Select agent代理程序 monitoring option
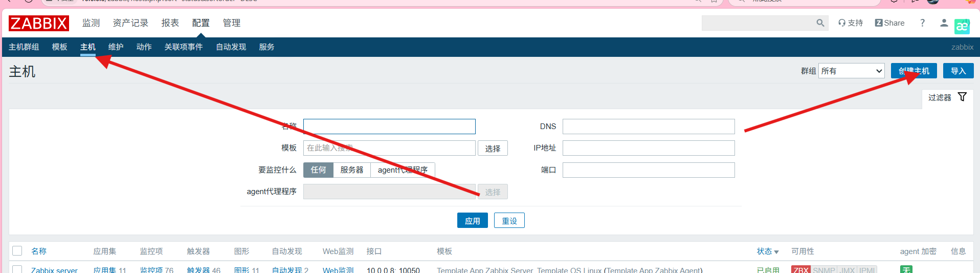The width and height of the screenshot is (980, 273). [x=403, y=170]
